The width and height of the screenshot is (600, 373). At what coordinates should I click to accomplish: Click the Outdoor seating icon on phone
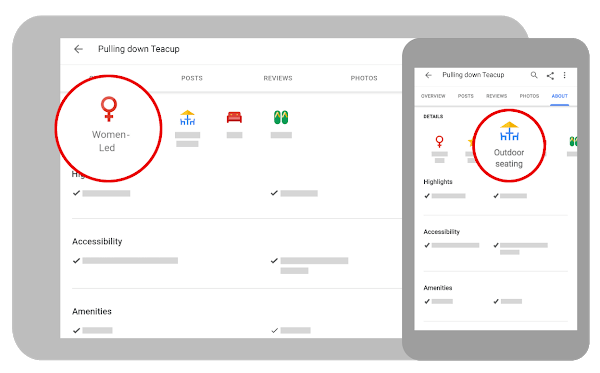click(x=509, y=131)
